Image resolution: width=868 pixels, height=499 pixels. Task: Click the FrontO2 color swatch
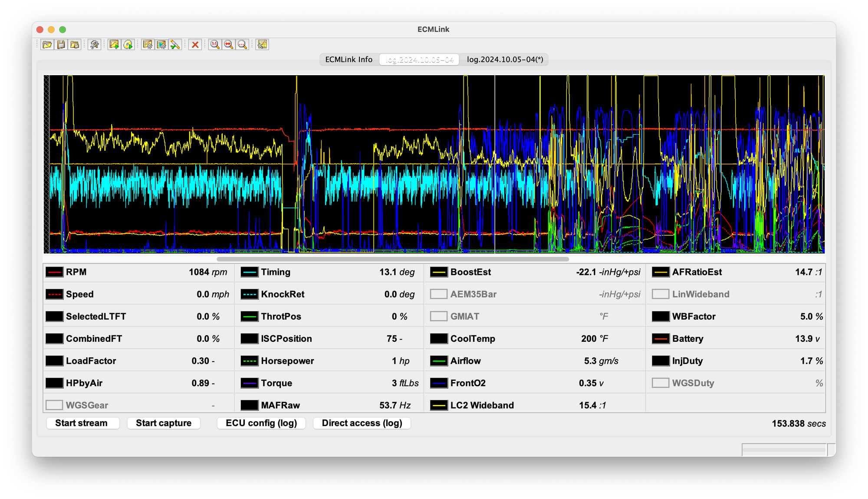coord(439,383)
